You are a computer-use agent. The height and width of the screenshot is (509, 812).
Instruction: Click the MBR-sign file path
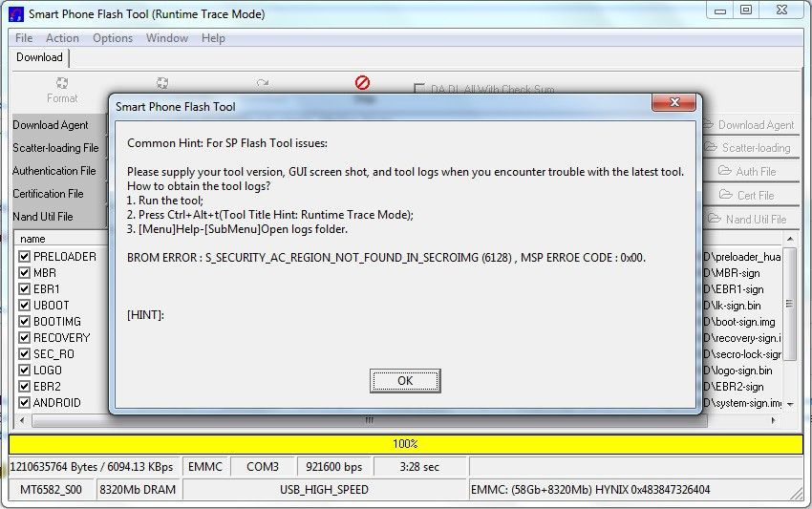732,273
